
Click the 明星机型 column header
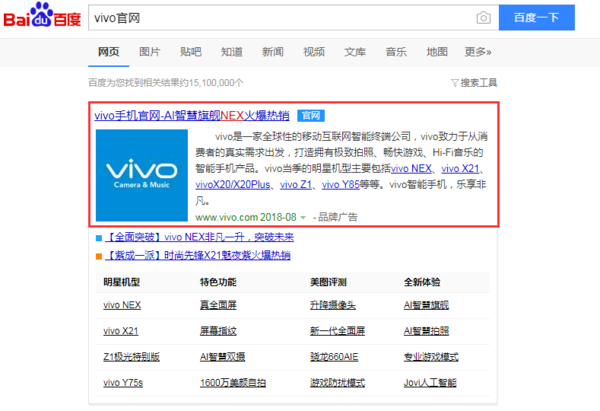pyautogui.click(x=122, y=282)
